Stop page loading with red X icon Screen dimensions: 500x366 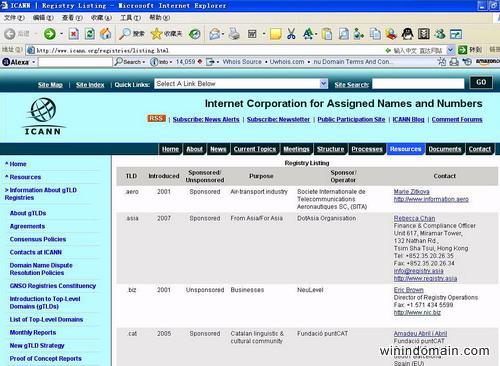click(74, 34)
